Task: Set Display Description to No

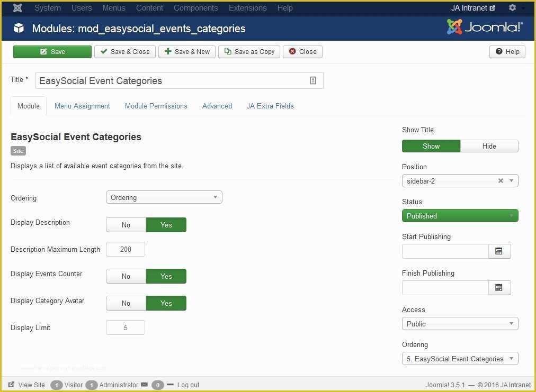Action: [x=126, y=225]
